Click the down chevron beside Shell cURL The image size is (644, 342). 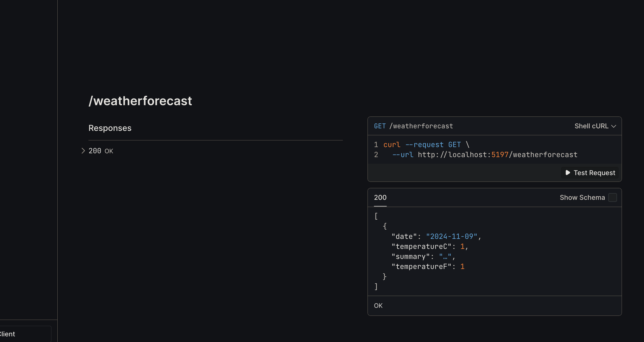(x=614, y=126)
